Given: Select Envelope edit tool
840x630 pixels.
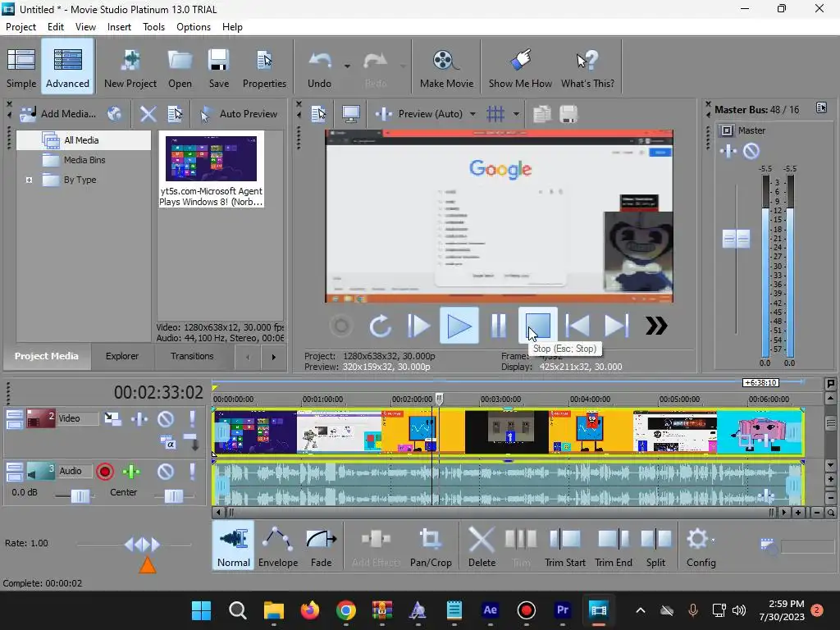Looking at the screenshot, I should point(278,546).
